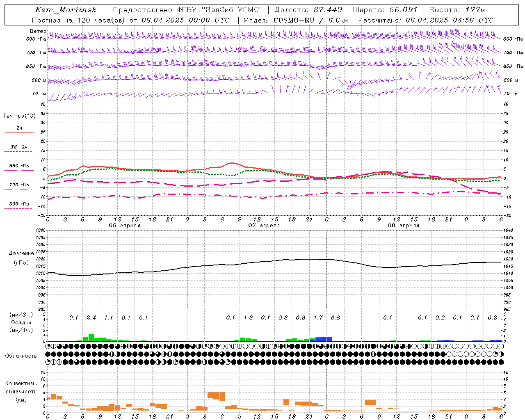This screenshot has height=420, width=525.
Task: Click the Ветер panel label
Action: coord(38,31)
